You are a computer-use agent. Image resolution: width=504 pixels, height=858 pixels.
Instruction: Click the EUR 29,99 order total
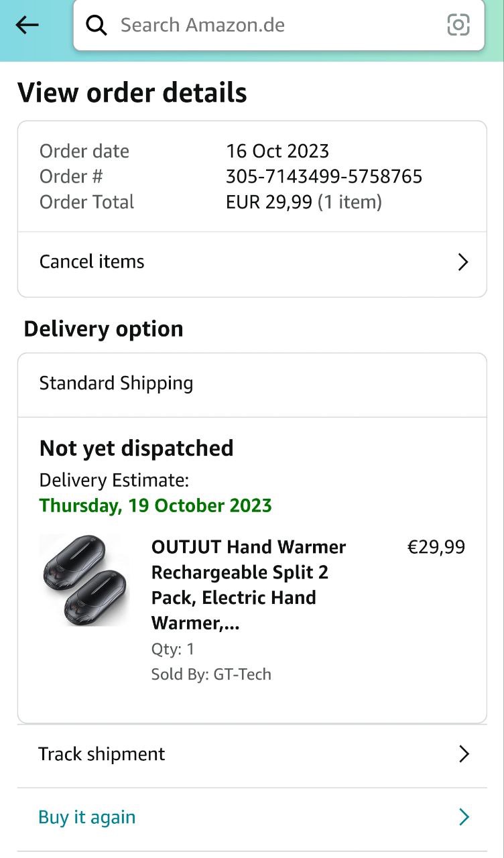(269, 202)
